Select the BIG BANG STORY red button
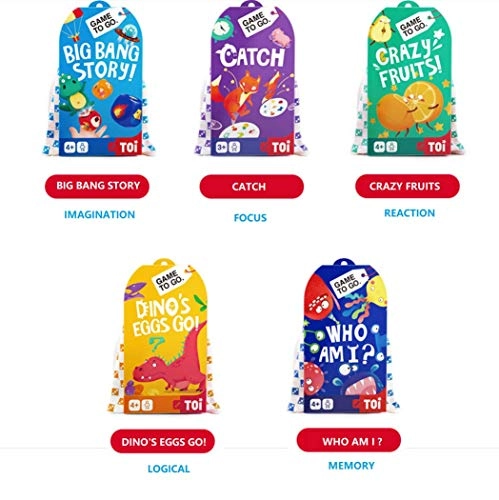Viewport: 499px width, 500px height. (x=97, y=186)
